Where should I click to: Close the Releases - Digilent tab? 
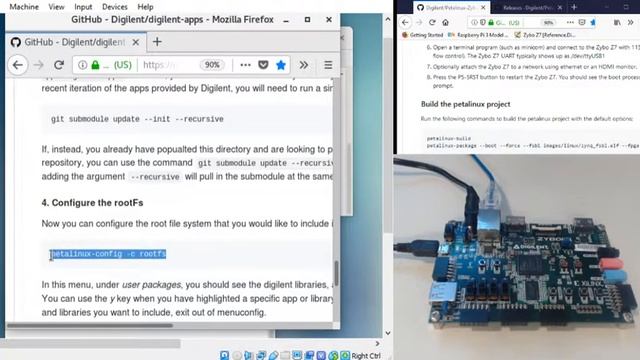(560, 7)
